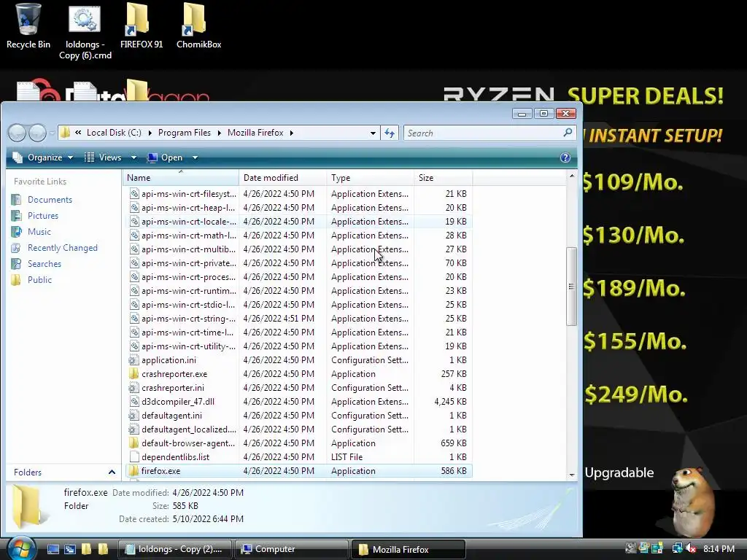This screenshot has width=747, height=560.
Task: Open the Recycle Bin desktop icon
Action: click(x=28, y=26)
